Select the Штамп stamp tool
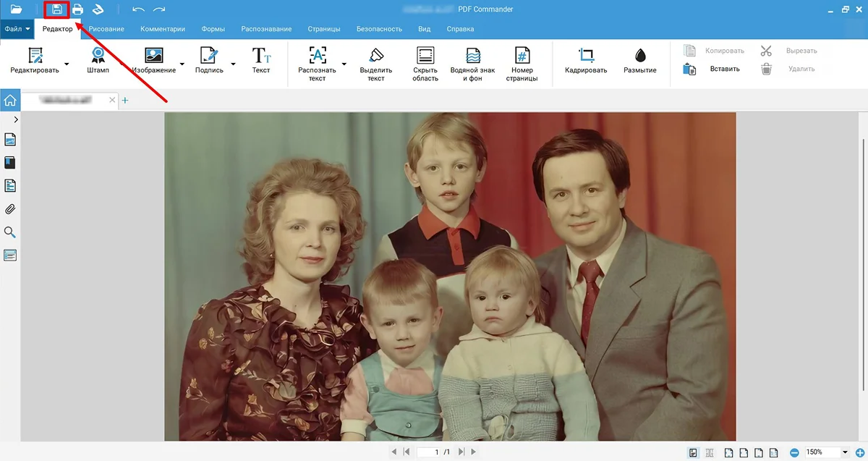Viewport: 868px width, 461px height. (x=98, y=60)
